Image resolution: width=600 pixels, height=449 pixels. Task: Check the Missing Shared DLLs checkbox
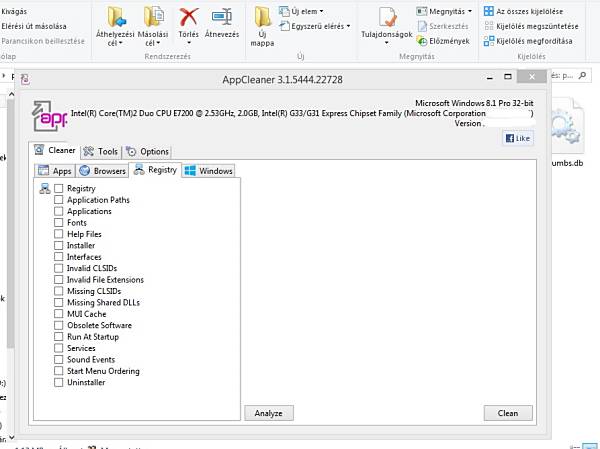(59, 302)
